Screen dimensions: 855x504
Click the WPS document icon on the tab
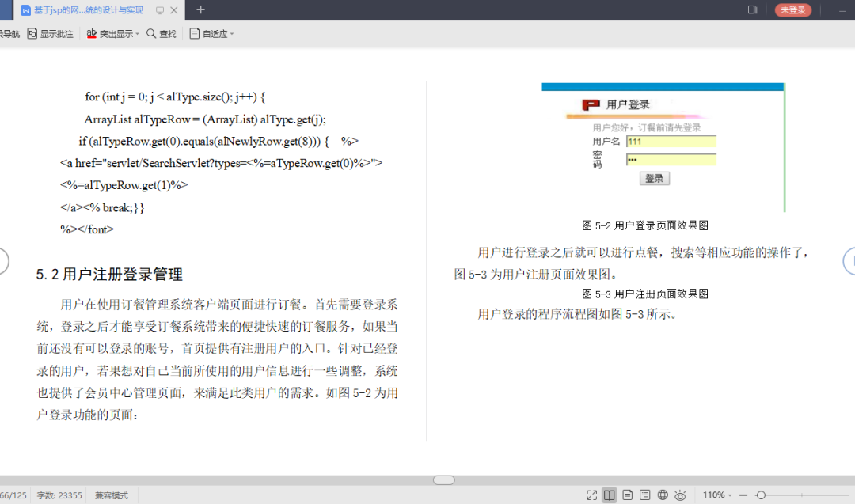coord(25,9)
